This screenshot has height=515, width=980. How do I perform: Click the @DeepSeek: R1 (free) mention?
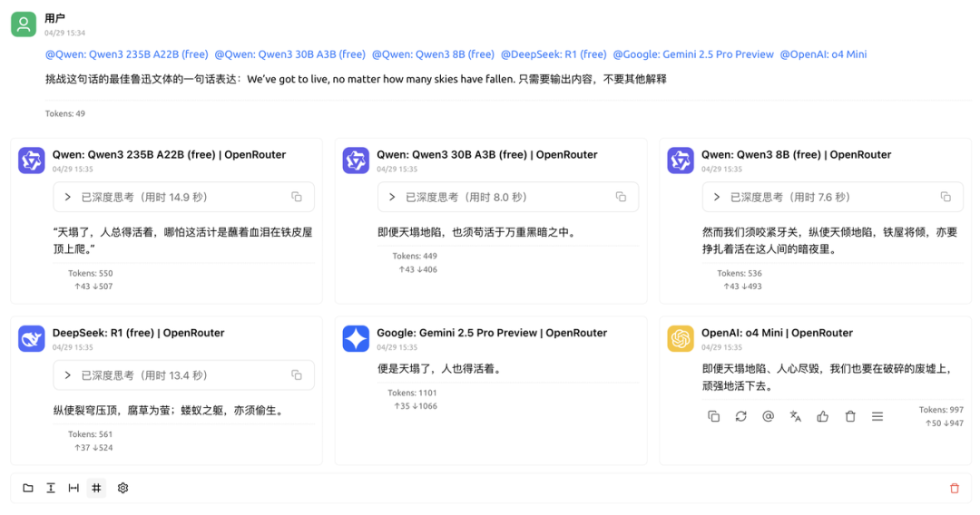[x=554, y=54]
